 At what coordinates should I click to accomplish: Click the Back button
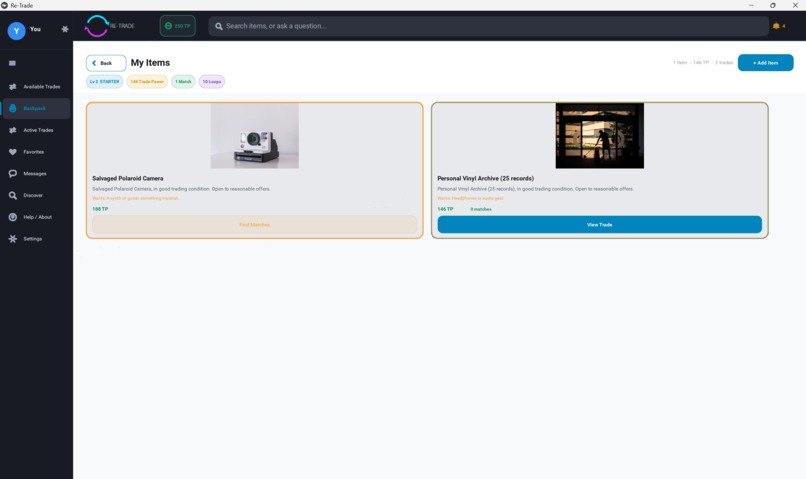[x=106, y=63]
